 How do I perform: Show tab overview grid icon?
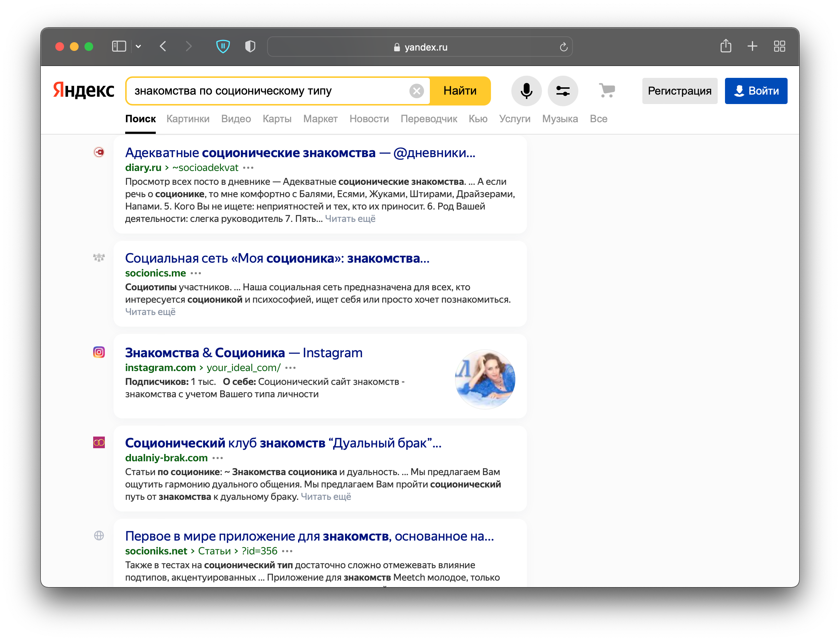click(779, 47)
